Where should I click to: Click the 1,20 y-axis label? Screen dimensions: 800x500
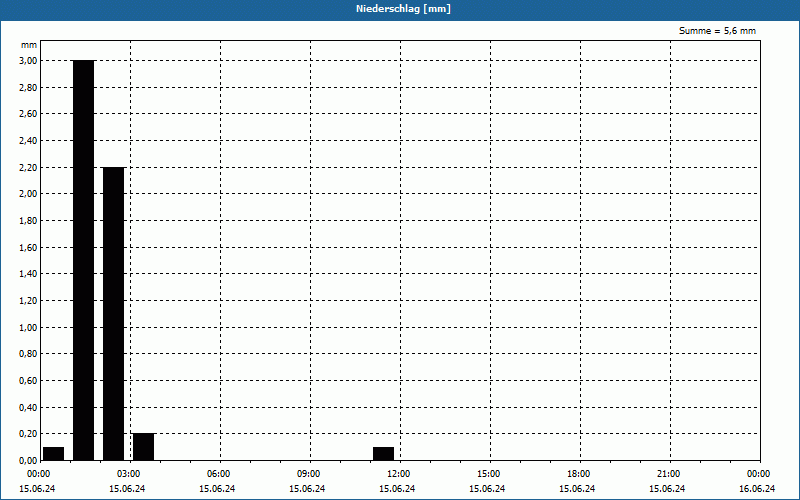[28, 301]
